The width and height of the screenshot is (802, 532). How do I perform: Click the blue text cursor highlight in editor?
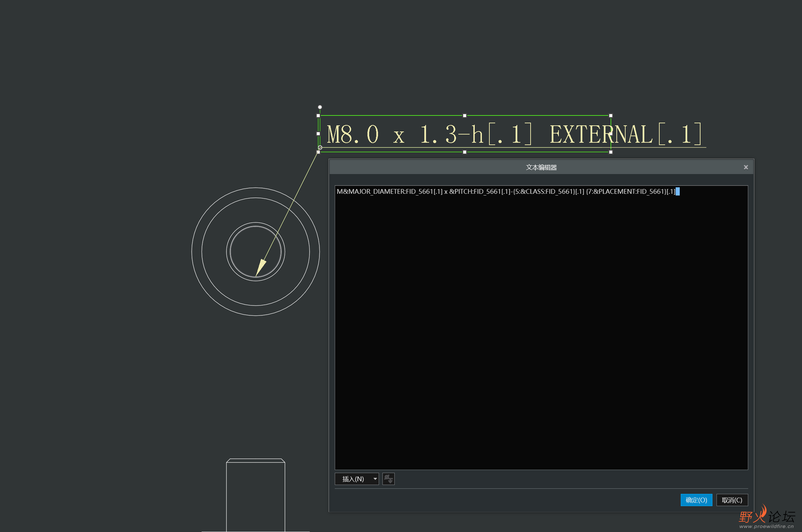(678, 191)
